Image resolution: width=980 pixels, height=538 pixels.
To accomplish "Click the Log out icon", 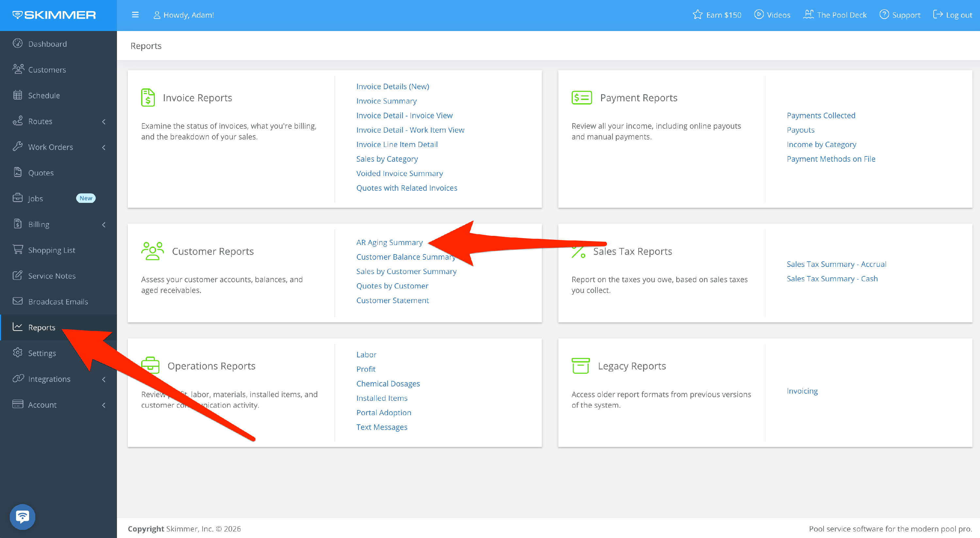I will click(x=938, y=15).
